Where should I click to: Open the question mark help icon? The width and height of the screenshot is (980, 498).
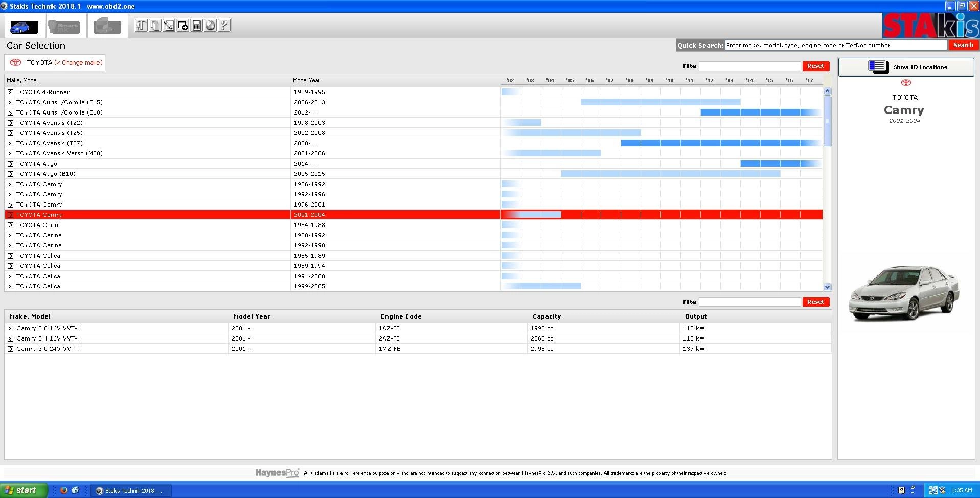[x=224, y=26]
